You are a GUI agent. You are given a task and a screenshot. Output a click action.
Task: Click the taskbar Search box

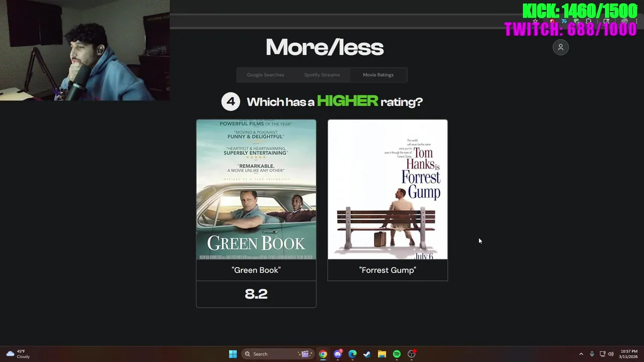click(277, 354)
